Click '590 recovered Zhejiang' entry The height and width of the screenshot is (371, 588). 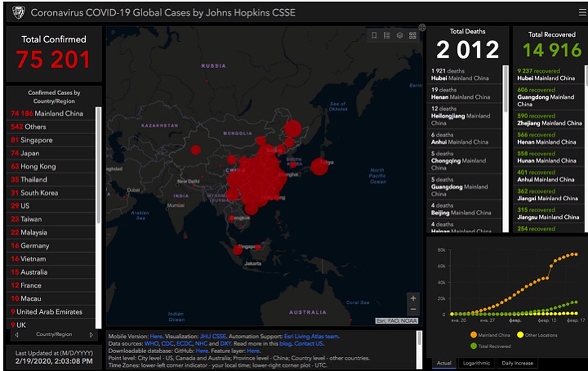tap(549, 120)
